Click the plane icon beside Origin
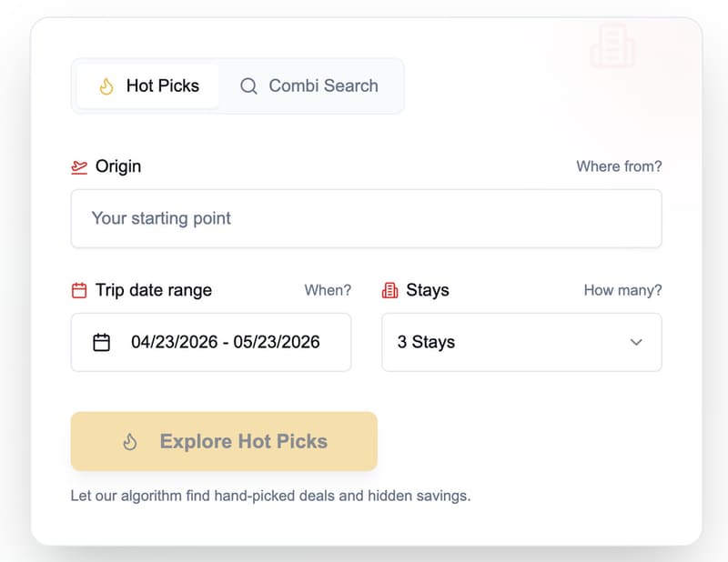Viewport: 728px width, 562px height. 79,166
